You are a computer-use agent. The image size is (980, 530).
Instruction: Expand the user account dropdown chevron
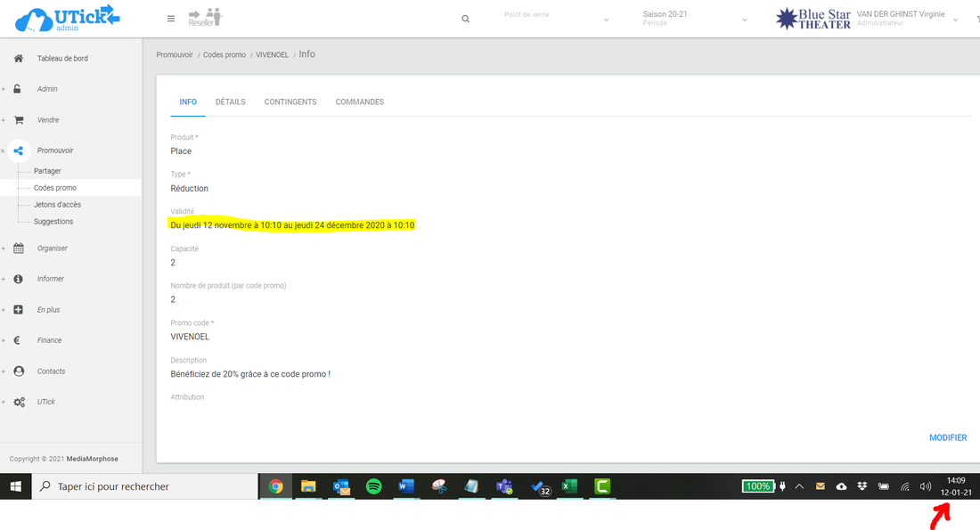coord(955,20)
